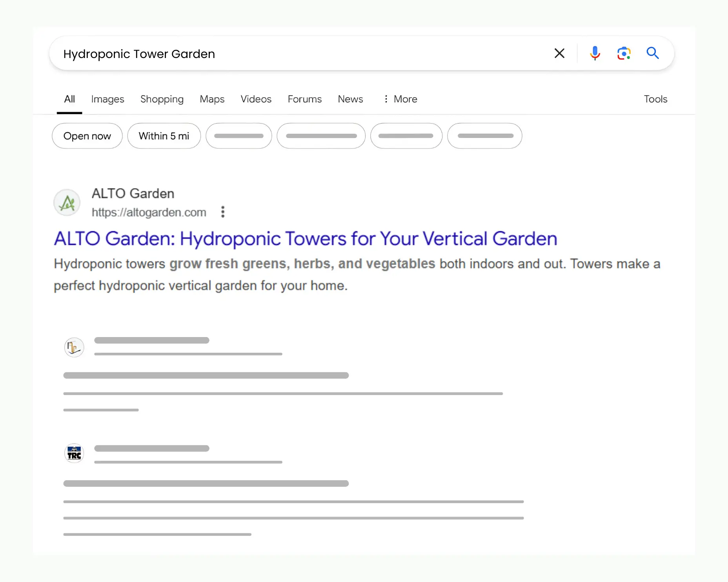Open options menu beside altogarden.com URL
This screenshot has width=728, height=582.
coord(223,212)
